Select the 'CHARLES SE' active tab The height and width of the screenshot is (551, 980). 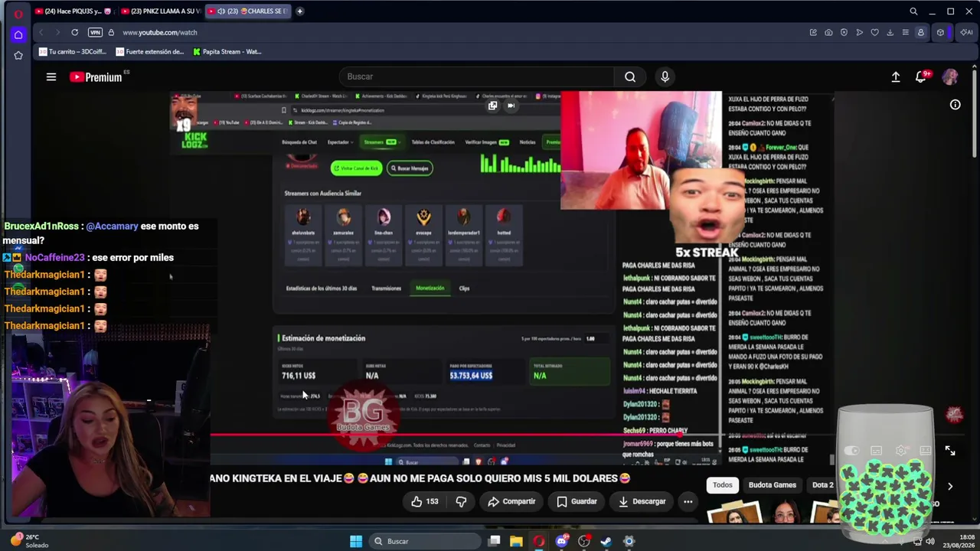pos(248,11)
